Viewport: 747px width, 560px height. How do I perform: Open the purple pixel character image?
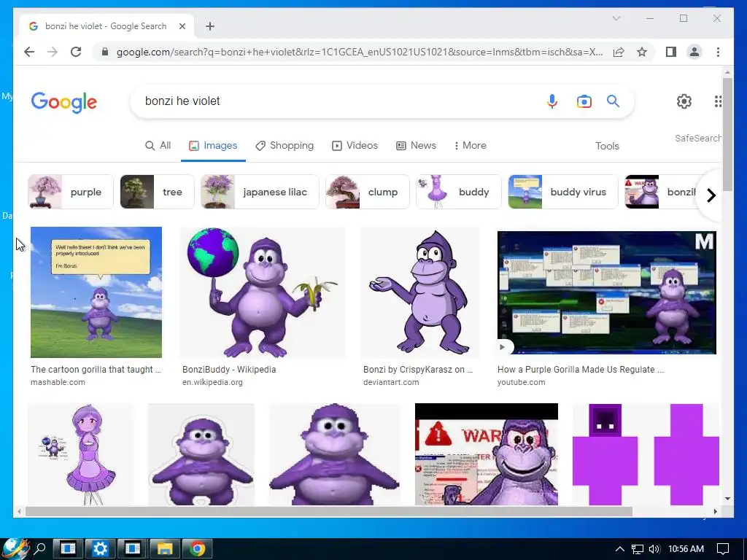tap(646, 454)
